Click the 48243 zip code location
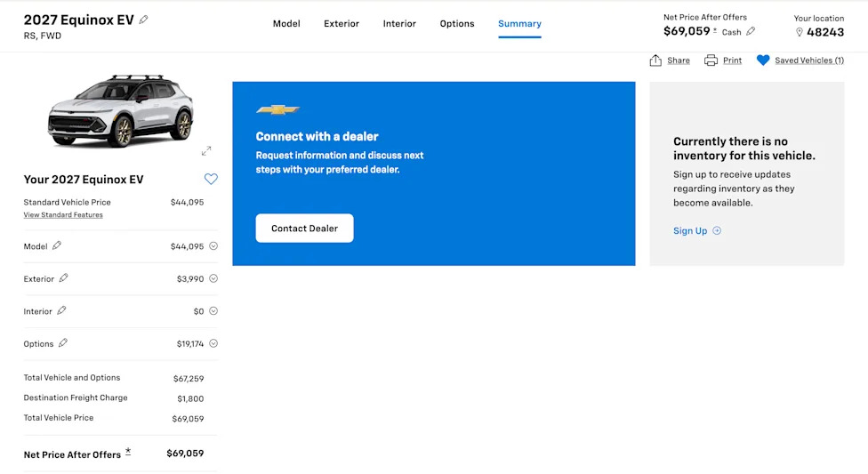 (x=825, y=32)
